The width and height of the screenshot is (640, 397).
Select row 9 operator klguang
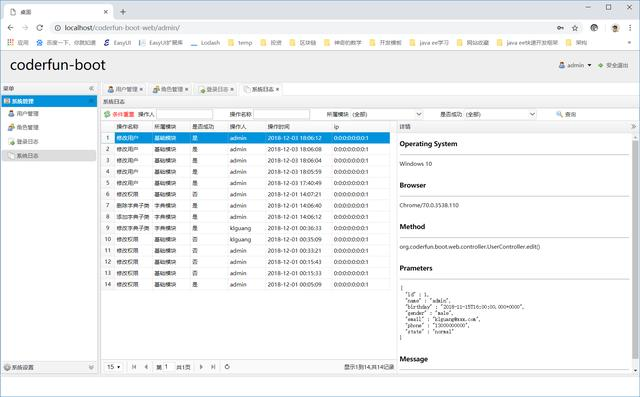tap(246, 228)
